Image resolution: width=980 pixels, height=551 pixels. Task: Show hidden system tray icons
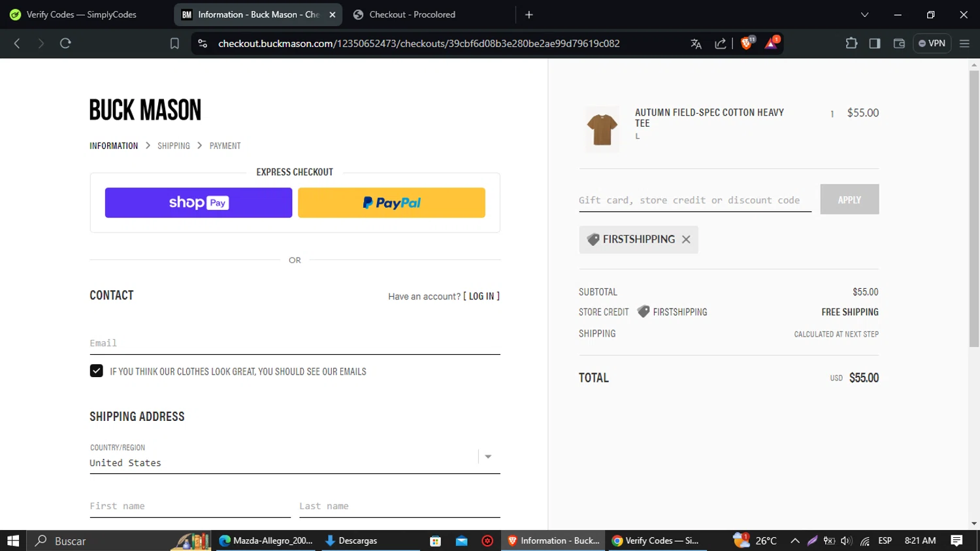[795, 541]
